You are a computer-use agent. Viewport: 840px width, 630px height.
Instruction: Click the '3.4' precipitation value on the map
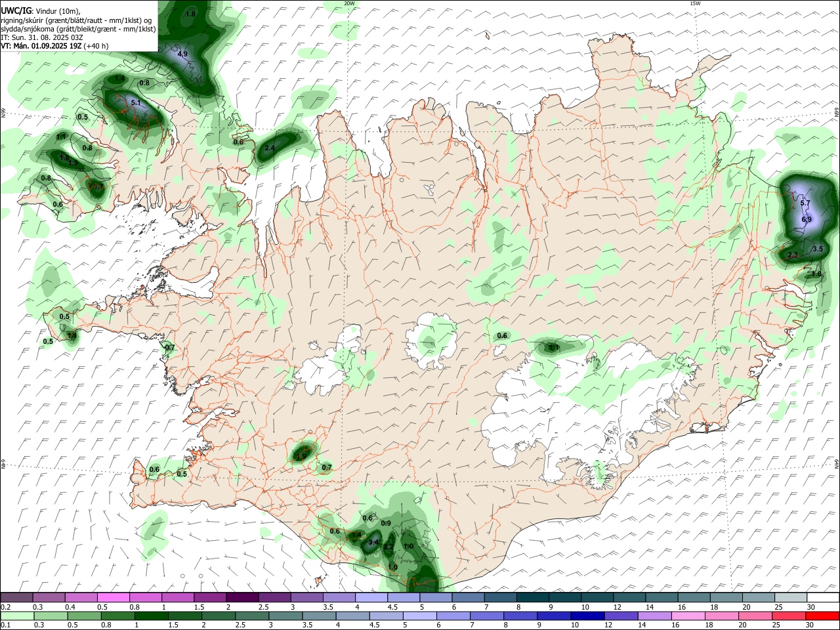point(374,542)
